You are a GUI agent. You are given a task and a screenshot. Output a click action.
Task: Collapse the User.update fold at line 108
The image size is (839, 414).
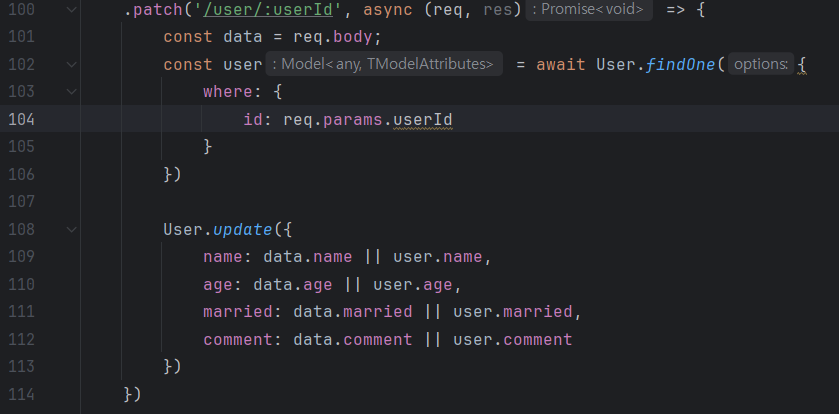click(72, 230)
